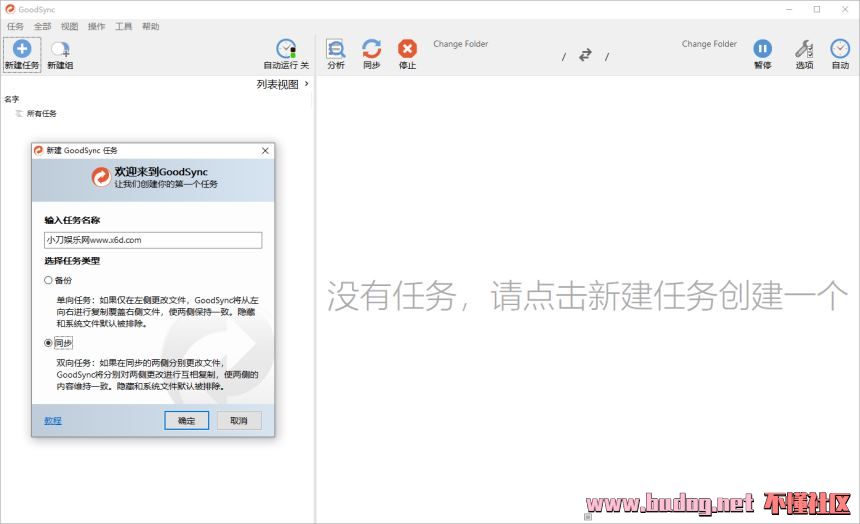Click the task name input field

153,240
